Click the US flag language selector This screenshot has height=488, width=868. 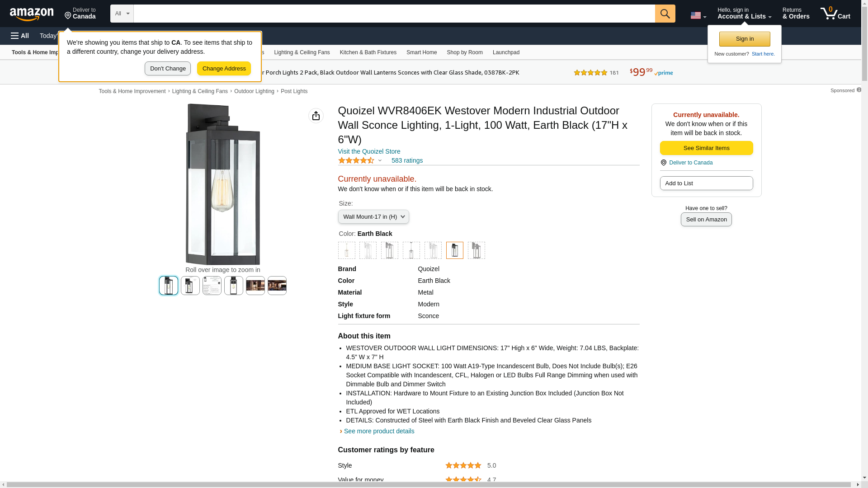[x=698, y=15]
